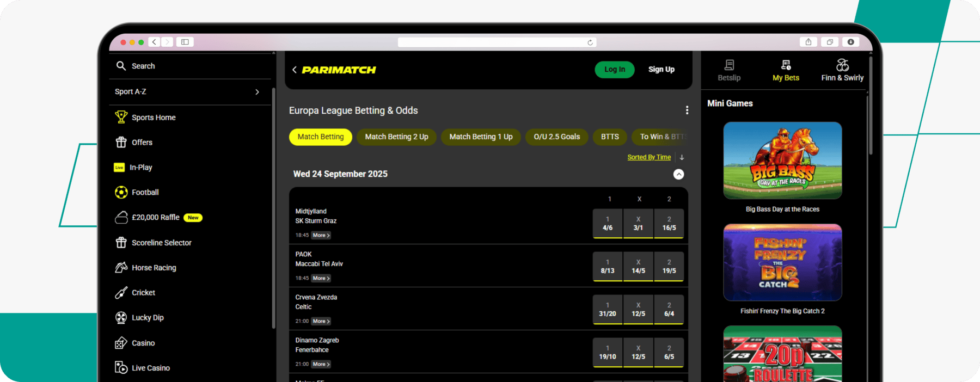980x382 pixels.
Task: Expand More for Midtjylland match
Action: point(321,235)
